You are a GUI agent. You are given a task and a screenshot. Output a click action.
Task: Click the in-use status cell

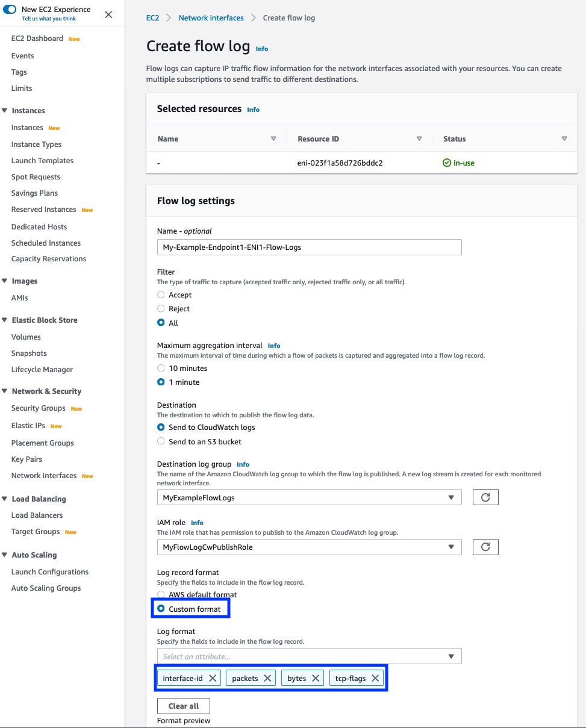(x=459, y=163)
